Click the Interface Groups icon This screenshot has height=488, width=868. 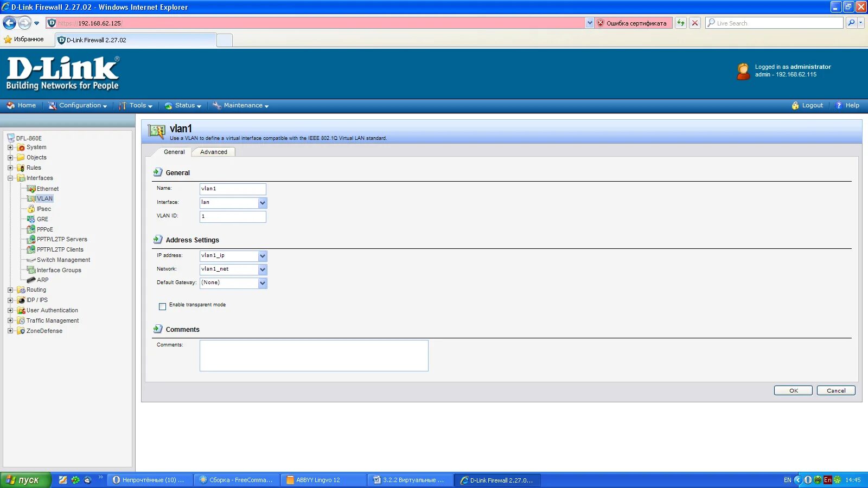click(x=31, y=270)
